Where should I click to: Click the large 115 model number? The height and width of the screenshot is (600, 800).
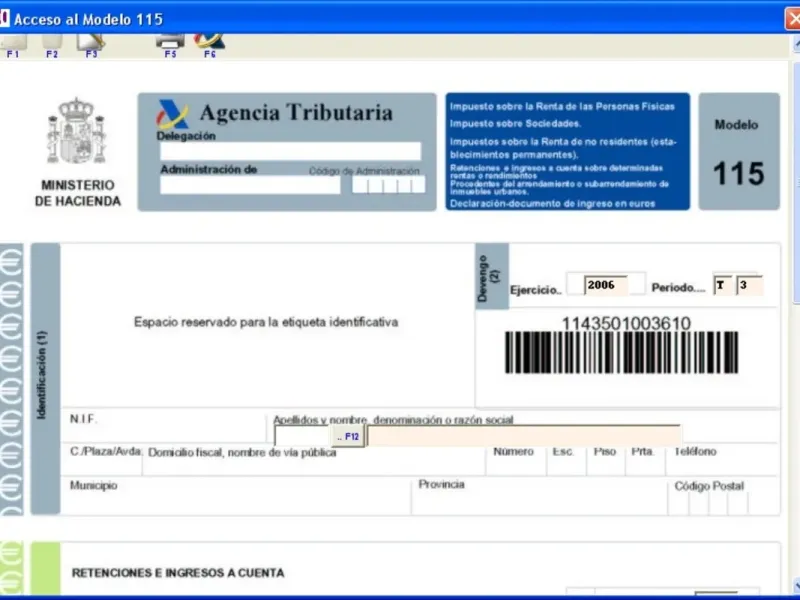738,173
